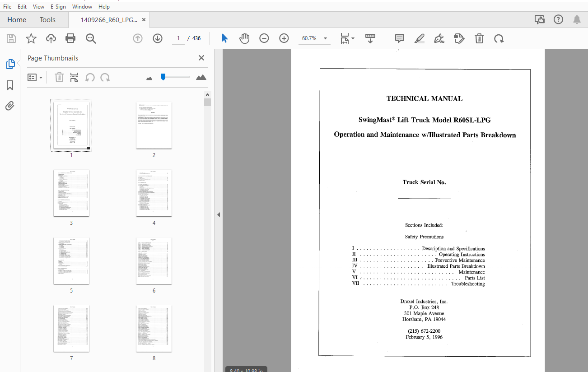Open the Sign document pen tool
This screenshot has width=588, height=372.
[439, 38]
